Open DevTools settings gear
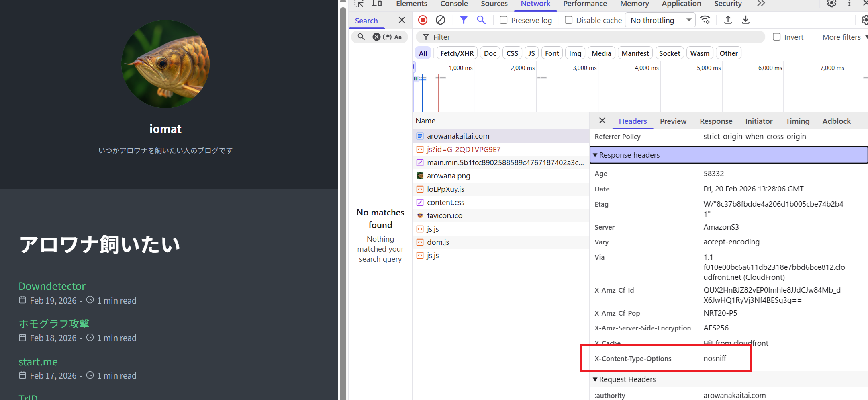 (831, 4)
